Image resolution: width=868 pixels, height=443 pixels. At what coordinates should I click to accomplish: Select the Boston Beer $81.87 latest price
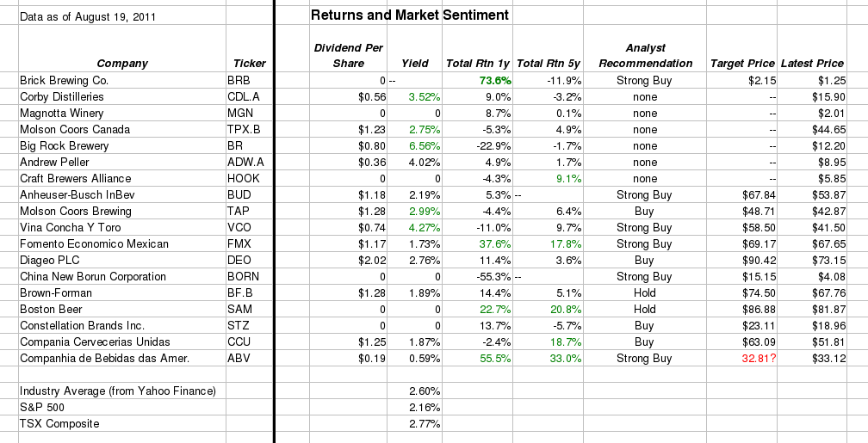(x=828, y=310)
